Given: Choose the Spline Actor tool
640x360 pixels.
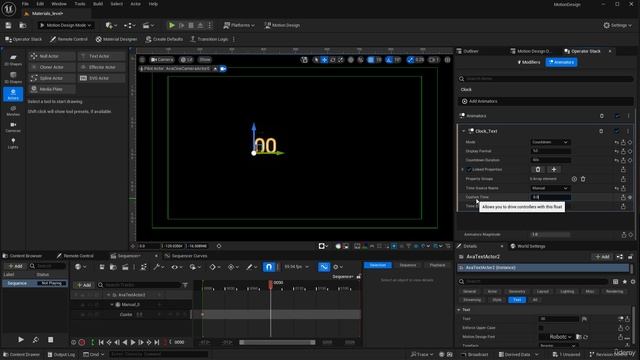Looking at the screenshot, I should (x=52, y=78).
